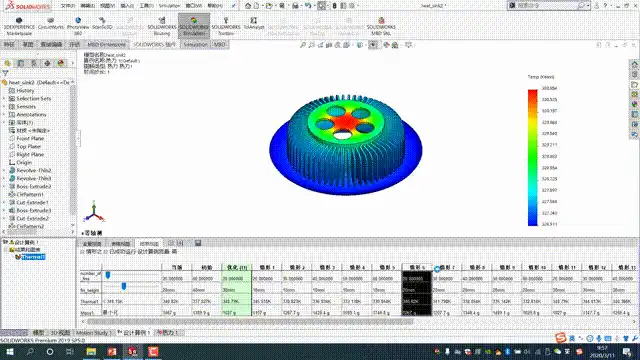Viewport: 640px width, 360px height.
Task: Adjust the fin_height slider handle
Action: (x=124, y=287)
